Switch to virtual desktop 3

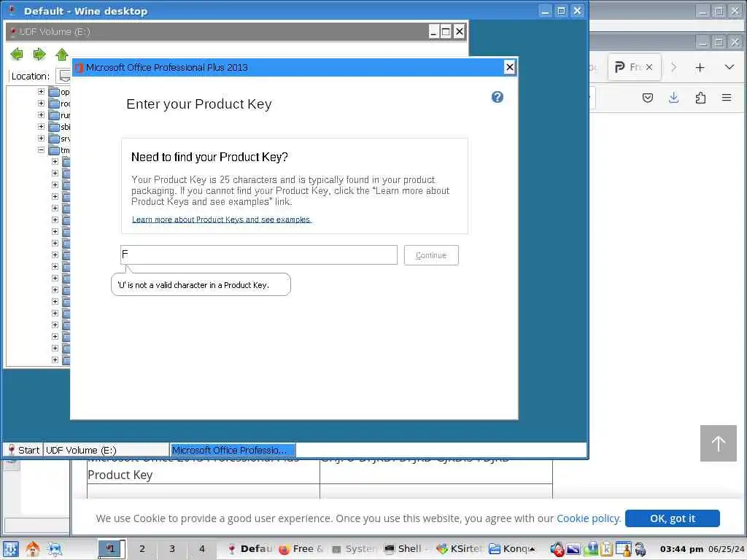click(172, 549)
